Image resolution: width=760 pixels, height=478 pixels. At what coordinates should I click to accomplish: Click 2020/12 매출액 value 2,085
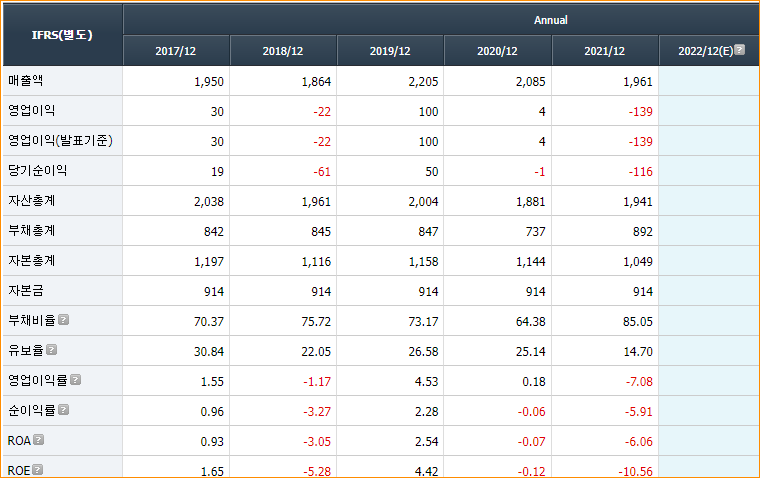click(530, 81)
